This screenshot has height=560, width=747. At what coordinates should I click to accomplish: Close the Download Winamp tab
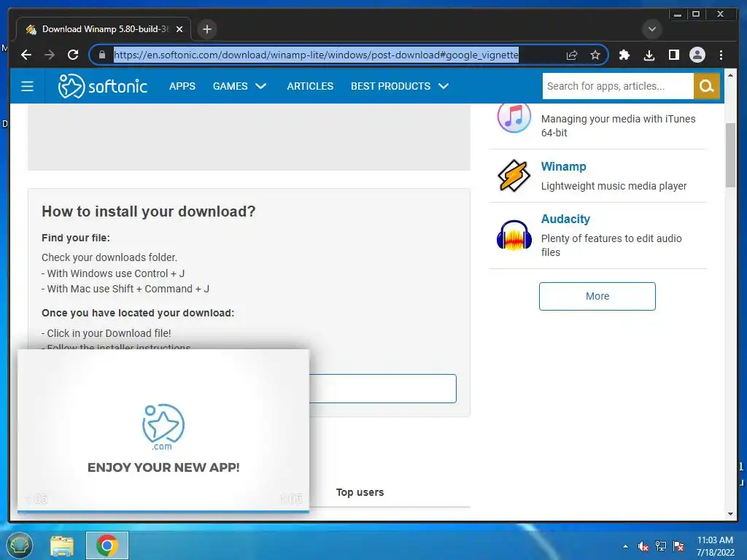pos(179,29)
